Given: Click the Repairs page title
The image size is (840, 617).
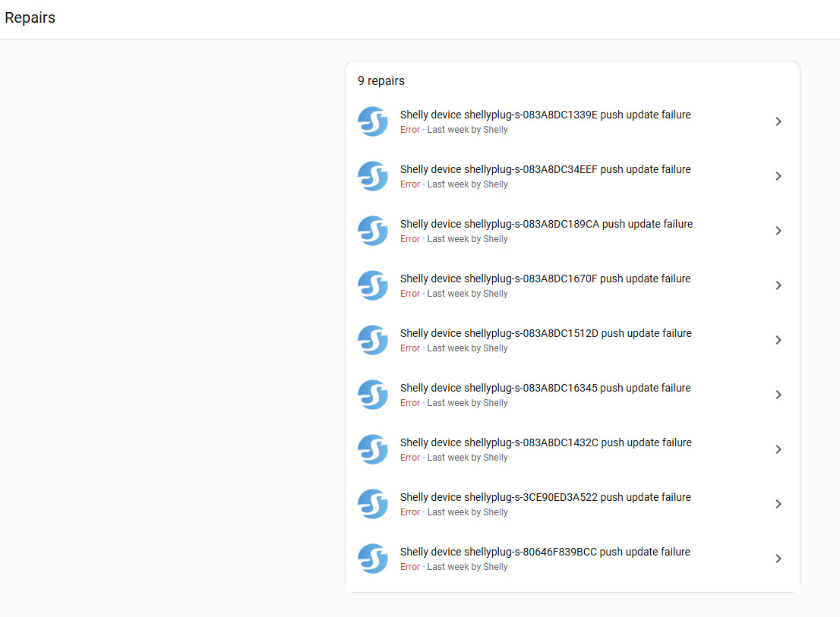Looking at the screenshot, I should tap(30, 18).
